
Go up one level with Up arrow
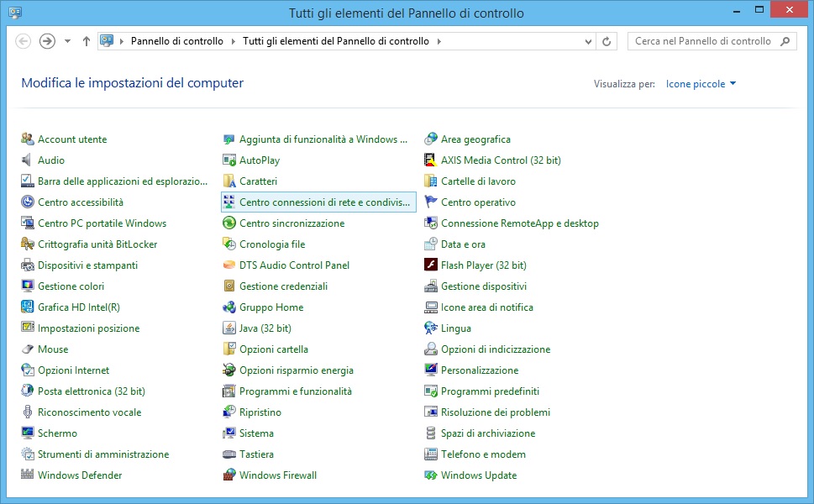click(x=87, y=41)
